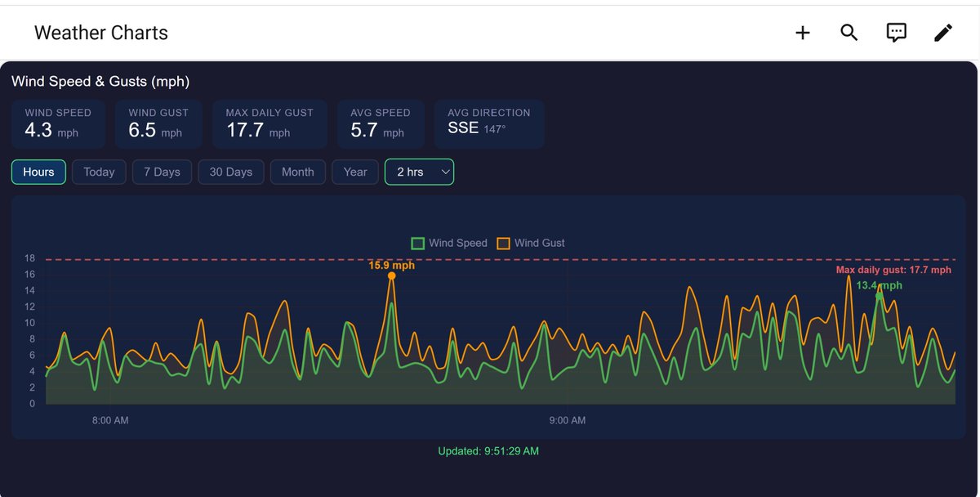This screenshot has width=980, height=497.
Task: Click the 15.9 mph gust peak marker
Action: (x=392, y=276)
